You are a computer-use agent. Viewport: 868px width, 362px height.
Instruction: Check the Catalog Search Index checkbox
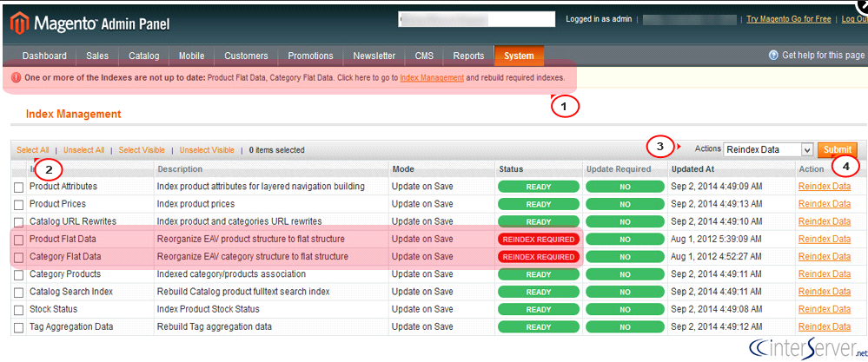pos(19,293)
